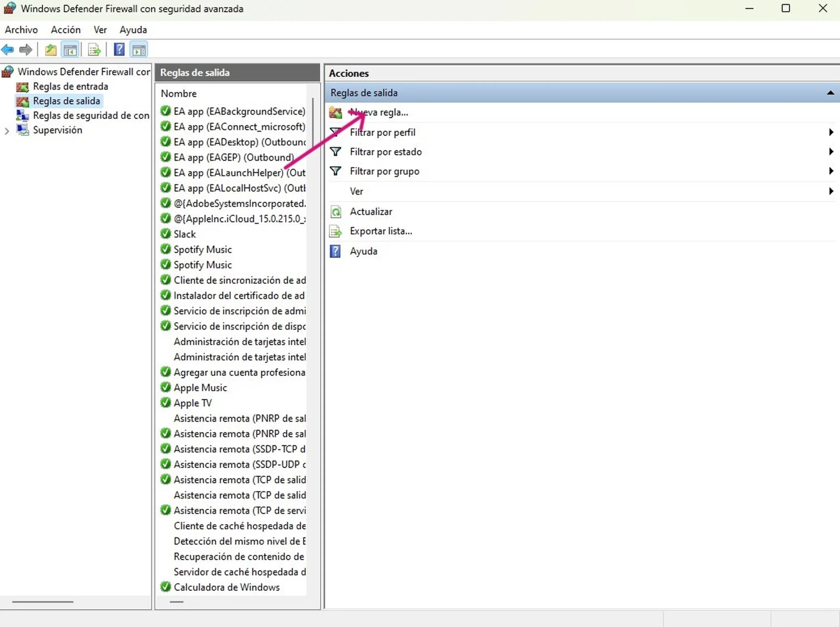Viewport: 840px width, 627px height.
Task: Select Reglas de entrada in the tree
Action: [70, 86]
